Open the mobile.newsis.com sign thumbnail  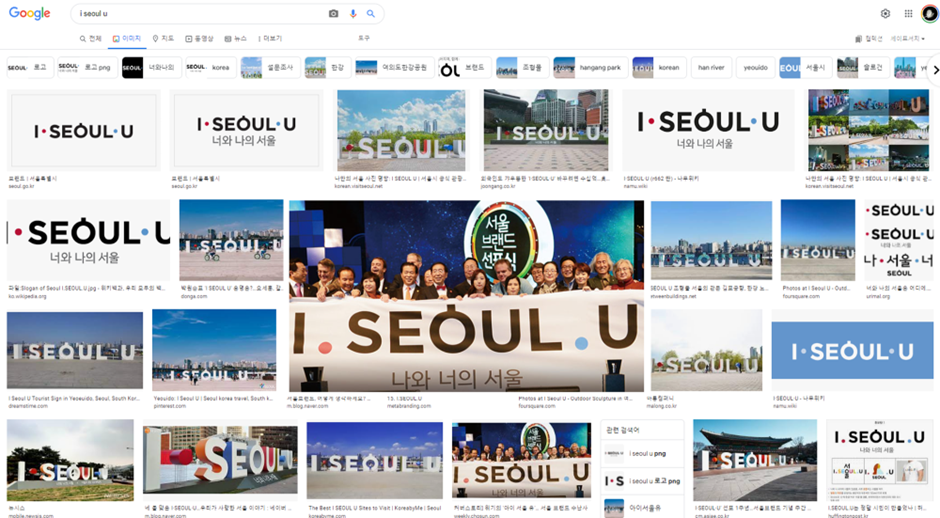click(70, 460)
